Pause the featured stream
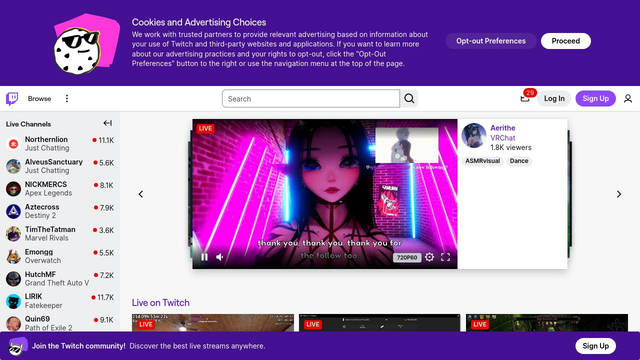Viewport: 640px width, 360px height. coord(204,257)
